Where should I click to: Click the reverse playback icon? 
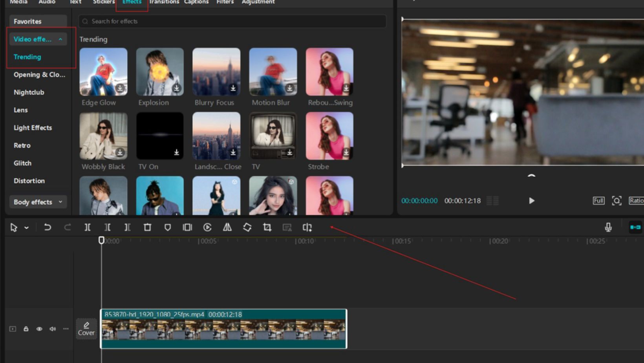(x=207, y=227)
